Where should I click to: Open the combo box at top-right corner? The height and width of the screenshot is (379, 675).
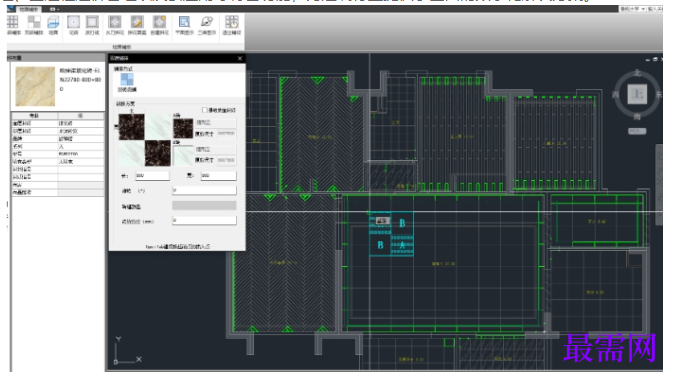click(632, 9)
